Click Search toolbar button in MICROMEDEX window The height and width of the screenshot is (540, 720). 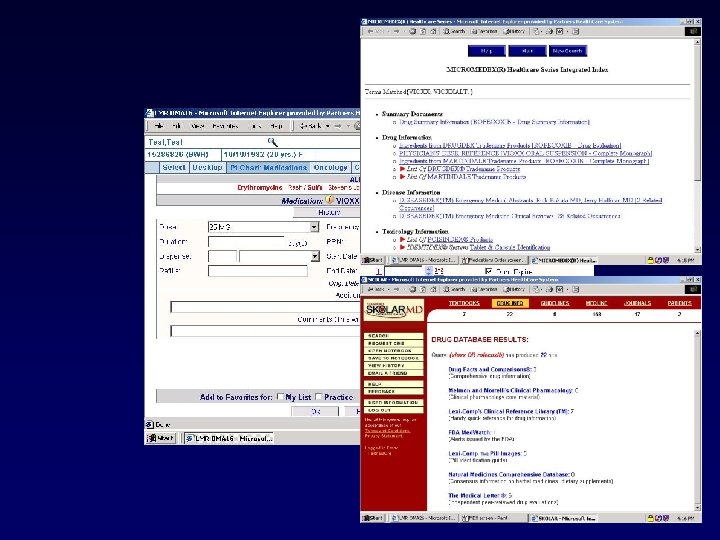coord(454,31)
